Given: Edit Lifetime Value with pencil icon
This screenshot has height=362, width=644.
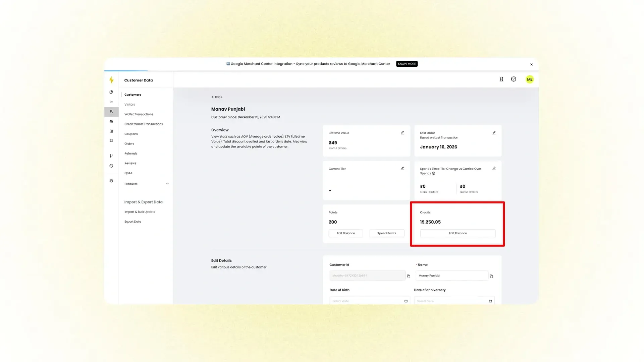Looking at the screenshot, I should coord(402,133).
